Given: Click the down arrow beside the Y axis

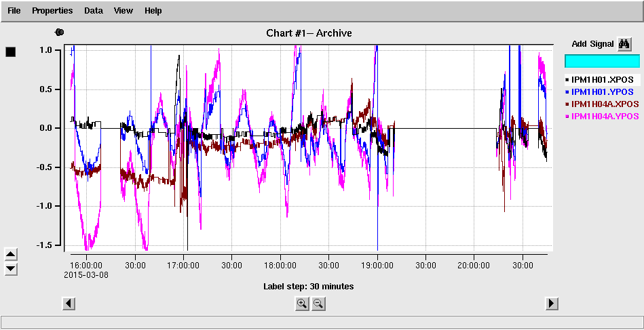Looking at the screenshot, I should 10,269.
